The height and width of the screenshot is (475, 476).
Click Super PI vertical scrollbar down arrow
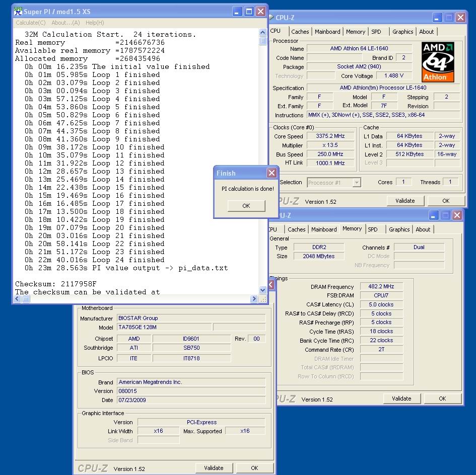pos(262,290)
